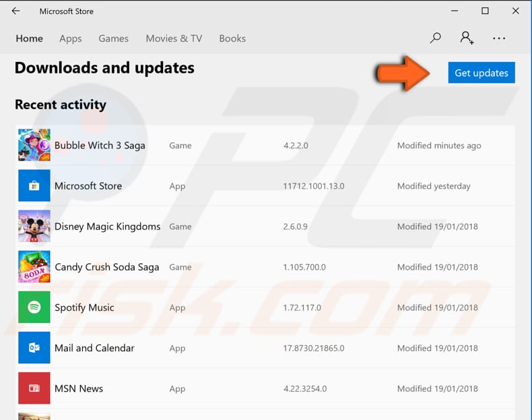Click the Game type label for Candy Crush
Image resolution: width=532 pixels, height=420 pixels.
(x=180, y=267)
